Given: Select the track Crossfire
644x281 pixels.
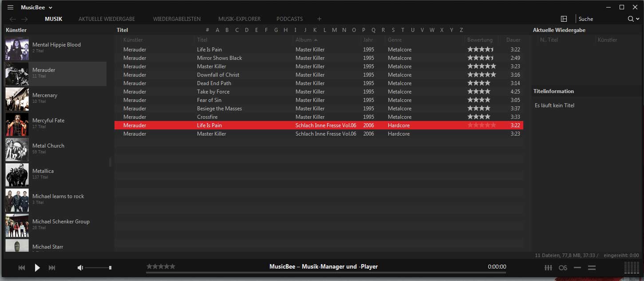Looking at the screenshot, I should [x=319, y=117].
